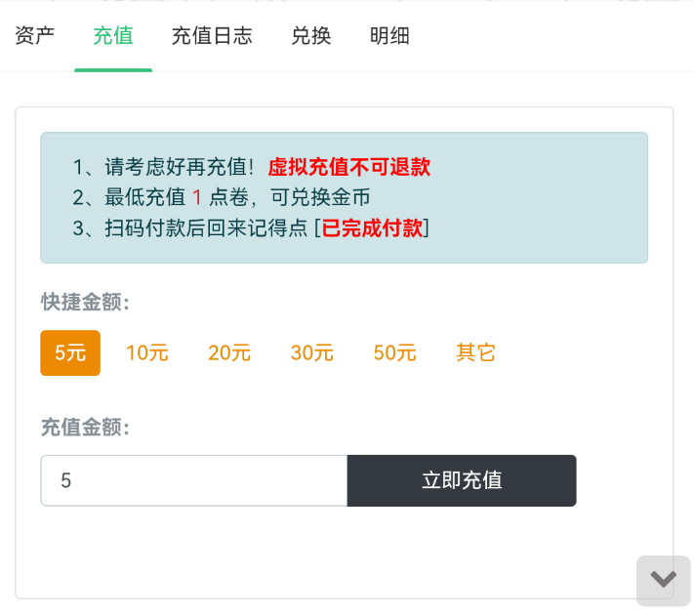This screenshot has height=616, width=694.
Task: Click the 快捷金额 label
Action: coord(85,302)
